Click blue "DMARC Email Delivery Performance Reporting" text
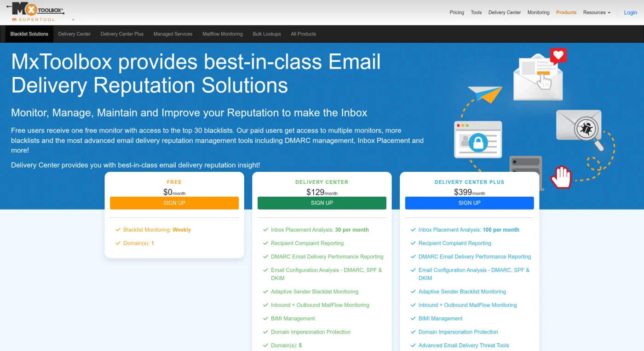644x351 pixels. coord(475,257)
